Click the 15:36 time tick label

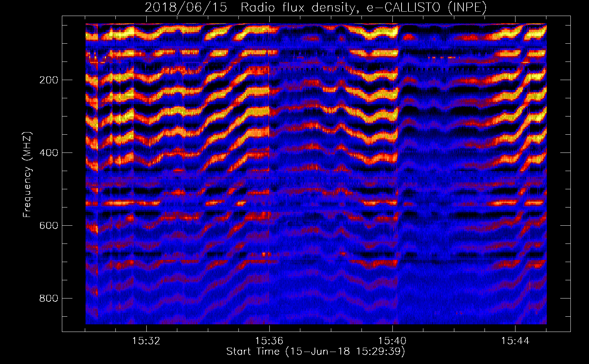(x=269, y=341)
